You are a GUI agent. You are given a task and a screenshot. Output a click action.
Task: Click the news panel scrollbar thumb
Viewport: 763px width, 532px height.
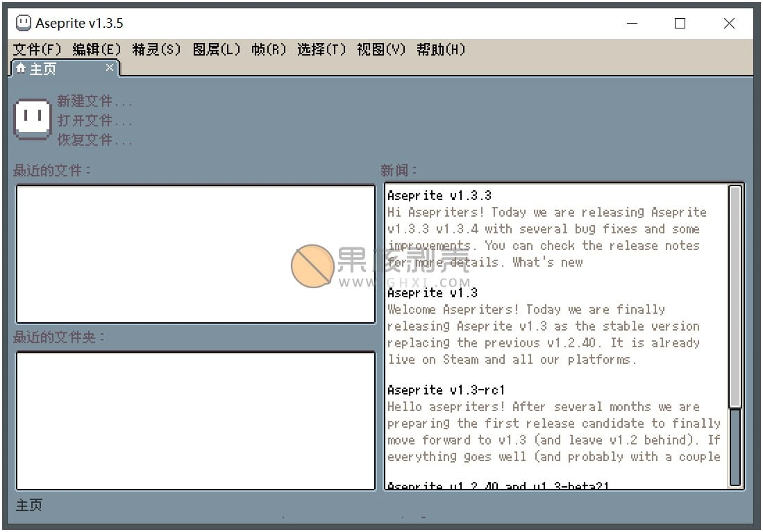(x=735, y=297)
